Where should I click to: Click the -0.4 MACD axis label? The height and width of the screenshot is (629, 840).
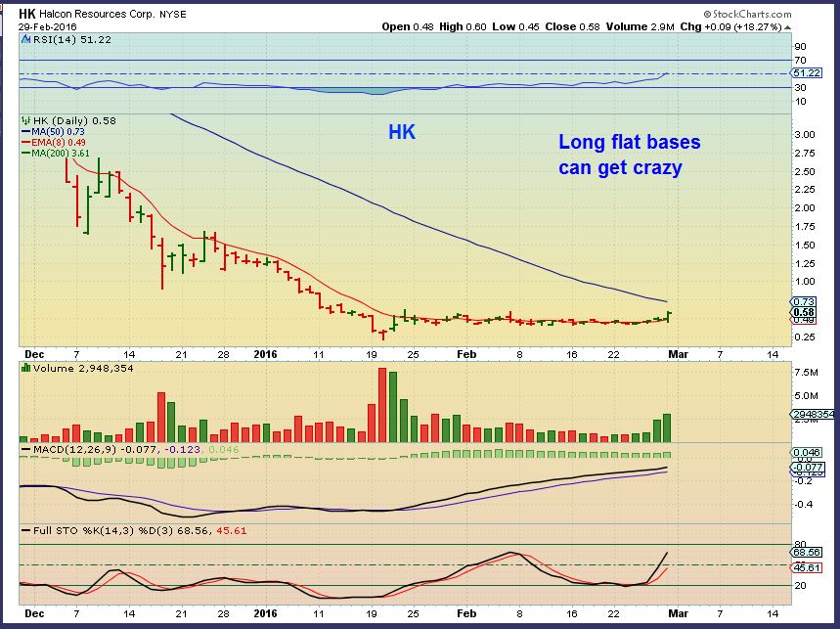coord(804,504)
